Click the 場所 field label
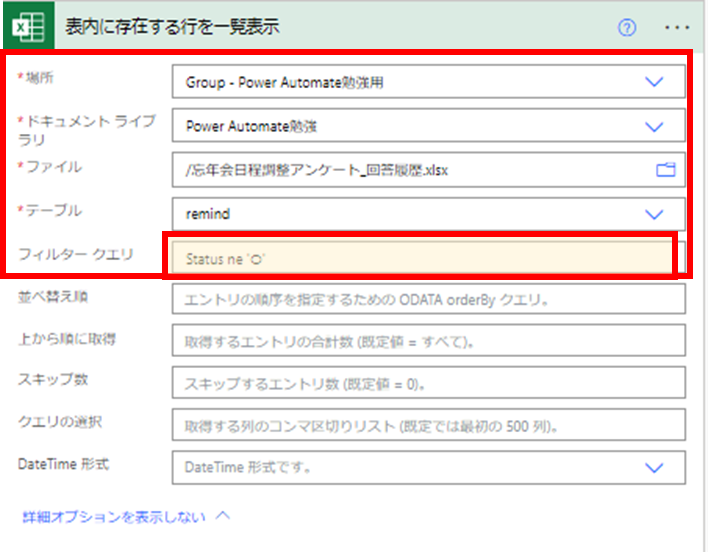This screenshot has width=708, height=552. pyautogui.click(x=39, y=78)
